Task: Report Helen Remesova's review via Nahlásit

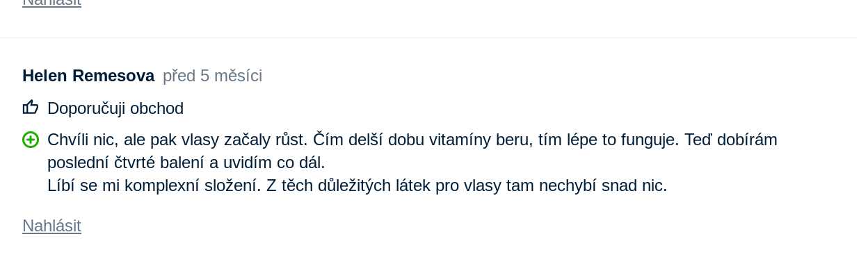Action: point(51,226)
